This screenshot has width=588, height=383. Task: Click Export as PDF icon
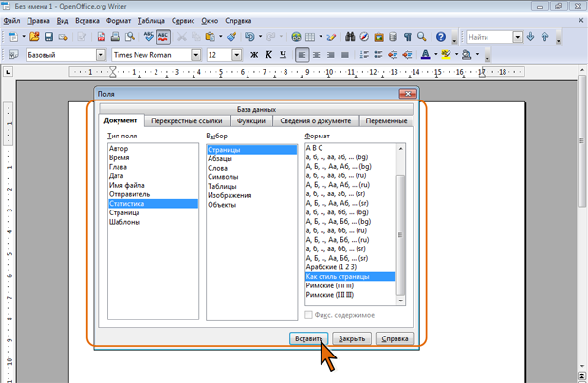click(102, 37)
